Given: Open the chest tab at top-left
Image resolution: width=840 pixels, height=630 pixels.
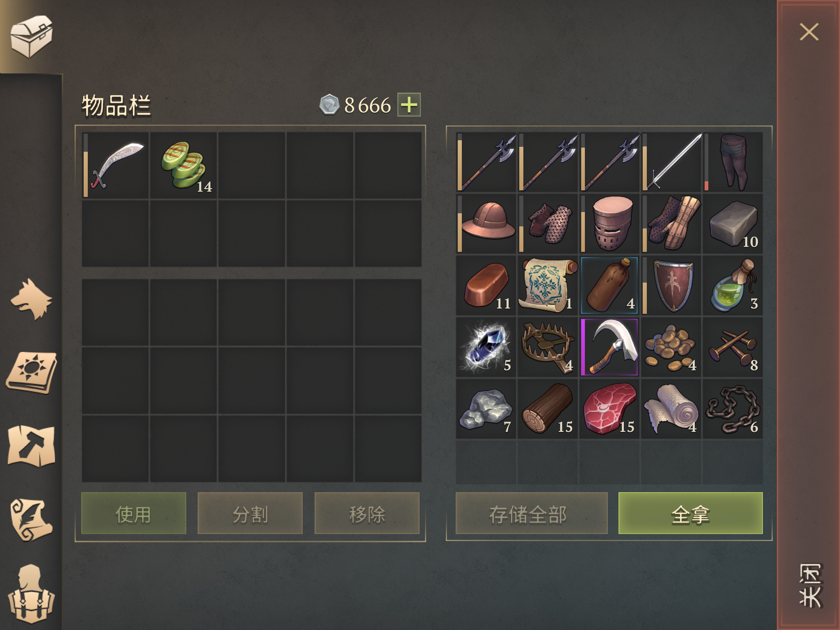Looking at the screenshot, I should [x=31, y=37].
